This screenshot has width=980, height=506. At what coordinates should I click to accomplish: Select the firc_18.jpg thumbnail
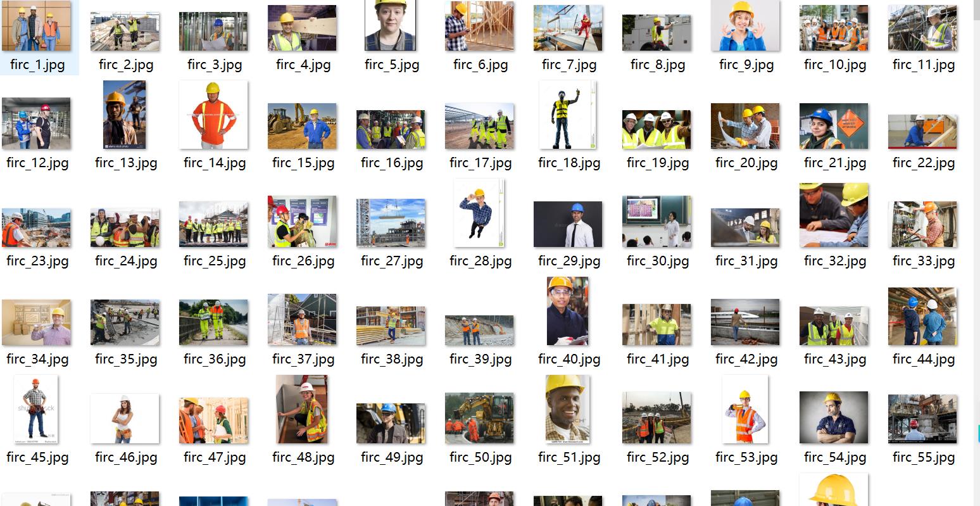point(568,115)
